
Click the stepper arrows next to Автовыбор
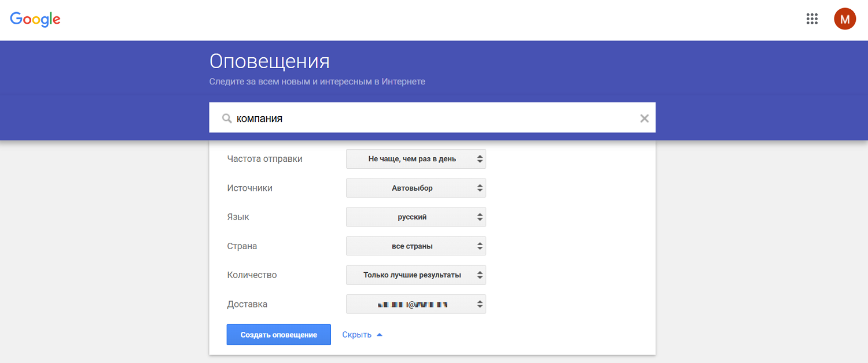pos(480,188)
